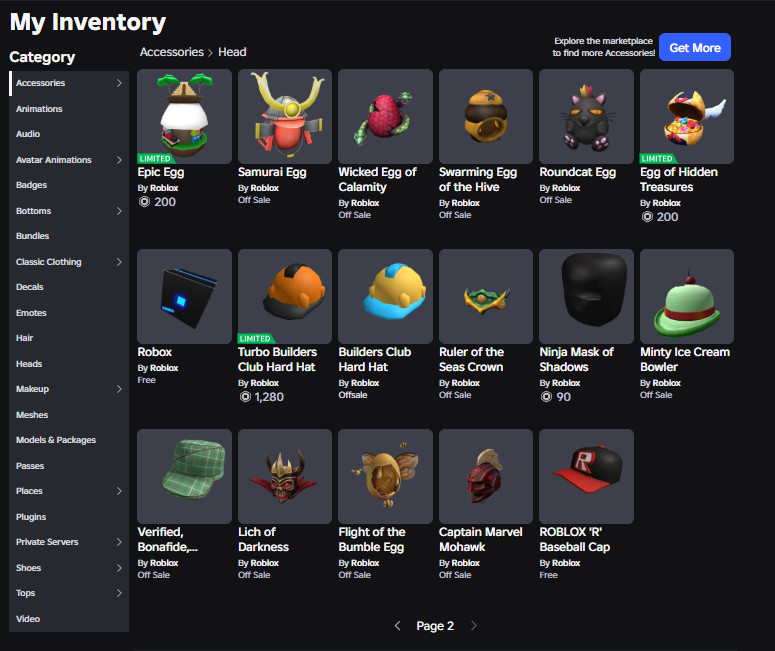Image resolution: width=775 pixels, height=651 pixels.
Task: Open blue Builders Club Hard Hat thumbnail
Action: (x=386, y=296)
